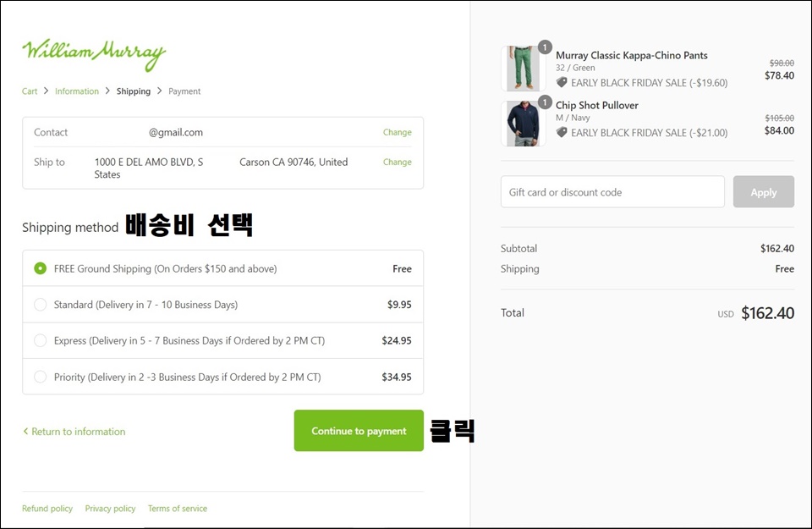Click the @gmail.com contact text
Screen dimensions: 812x529
pyautogui.click(x=176, y=133)
